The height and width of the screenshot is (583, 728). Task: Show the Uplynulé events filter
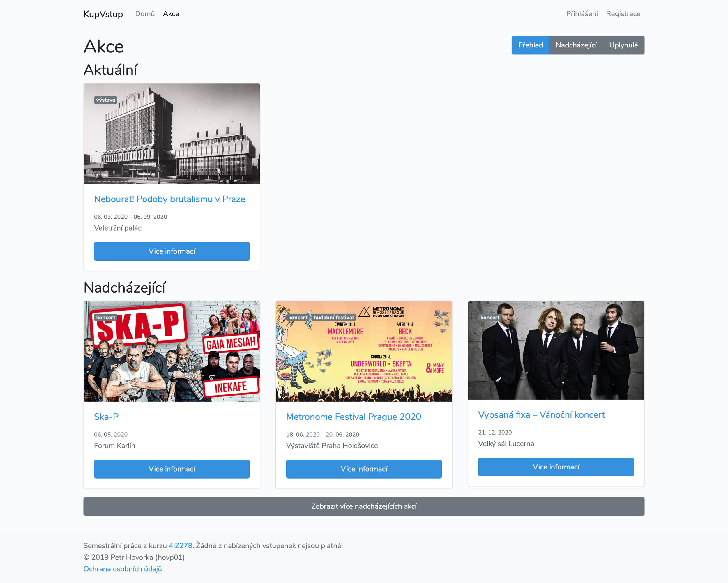(623, 45)
